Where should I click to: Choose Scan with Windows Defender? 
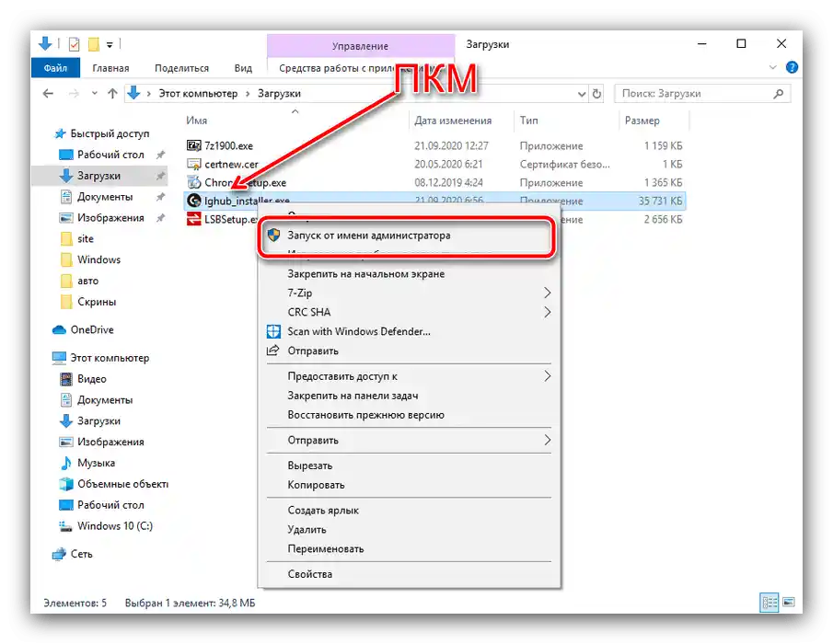tap(408, 331)
